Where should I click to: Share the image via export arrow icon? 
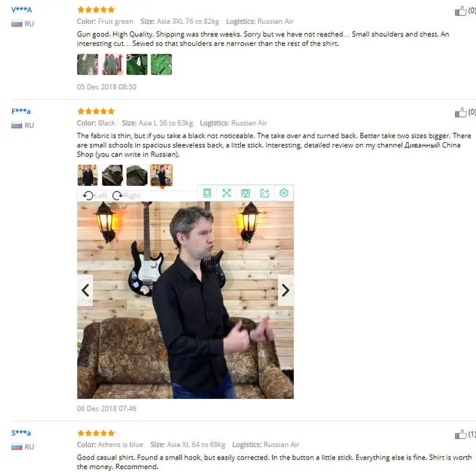coord(265,193)
